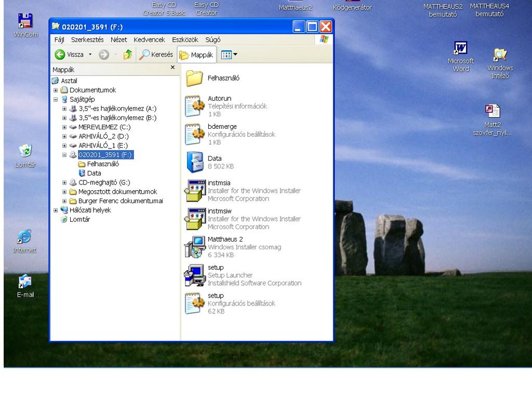Select the setup configuration file 62 KB

(x=230, y=303)
